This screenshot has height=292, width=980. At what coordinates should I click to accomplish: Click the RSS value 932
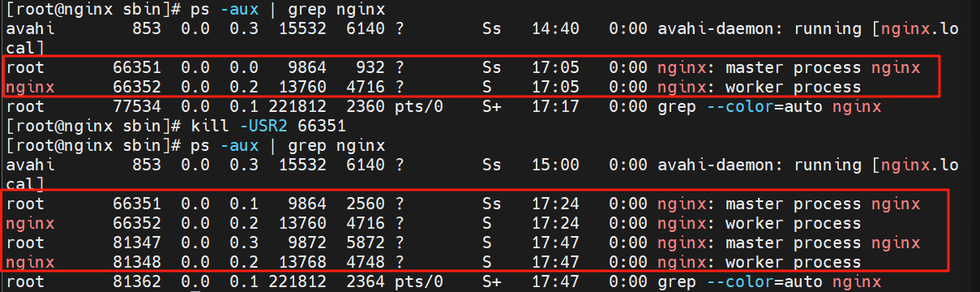370,67
